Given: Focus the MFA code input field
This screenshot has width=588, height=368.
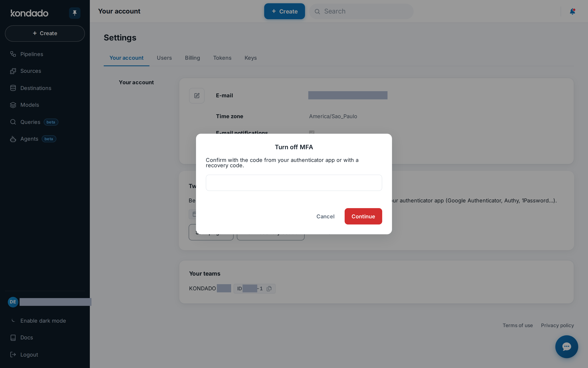Looking at the screenshot, I should (294, 183).
